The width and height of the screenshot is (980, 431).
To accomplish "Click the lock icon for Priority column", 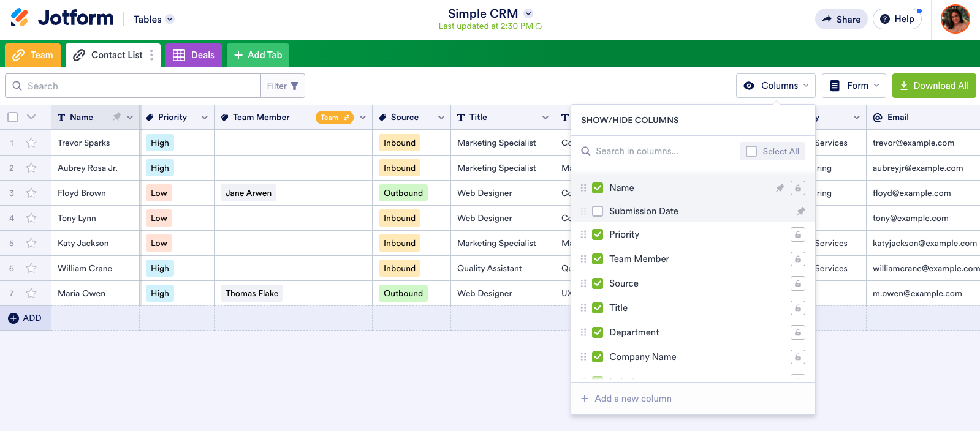I will tap(797, 234).
